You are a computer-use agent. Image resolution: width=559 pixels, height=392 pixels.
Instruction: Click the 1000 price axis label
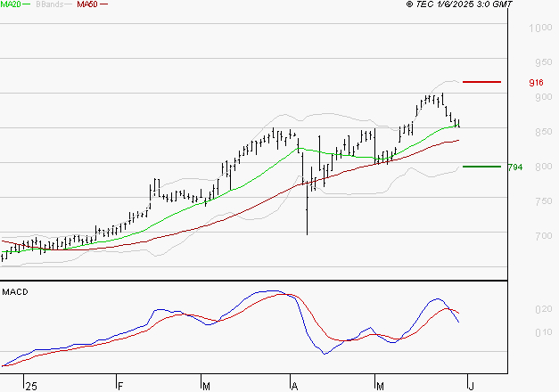click(x=541, y=28)
